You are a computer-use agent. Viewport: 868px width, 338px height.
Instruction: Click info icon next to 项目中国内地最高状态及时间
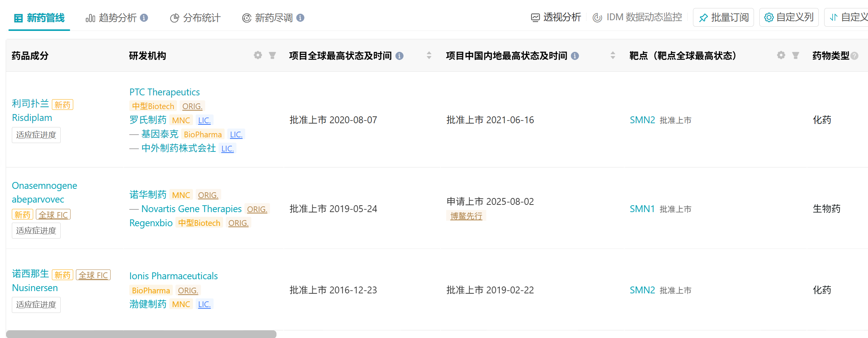(x=575, y=56)
